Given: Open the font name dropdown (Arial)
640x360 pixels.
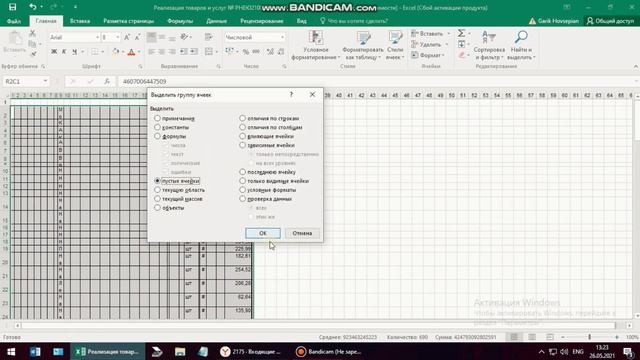Looking at the screenshot, I should (97, 37).
